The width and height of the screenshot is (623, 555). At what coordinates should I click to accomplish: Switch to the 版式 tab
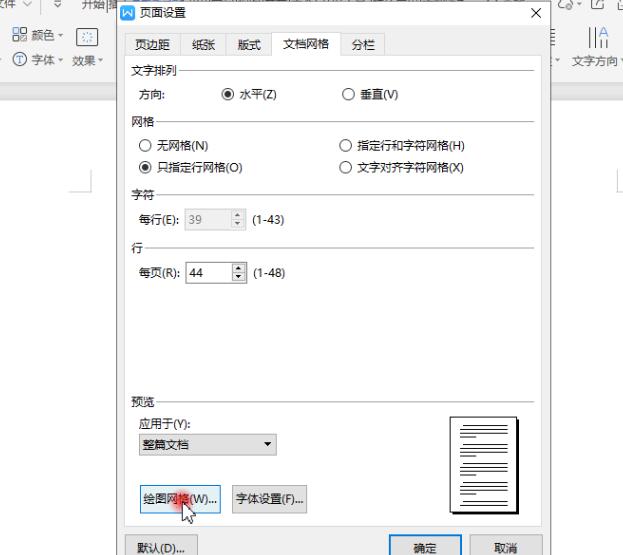[249, 44]
